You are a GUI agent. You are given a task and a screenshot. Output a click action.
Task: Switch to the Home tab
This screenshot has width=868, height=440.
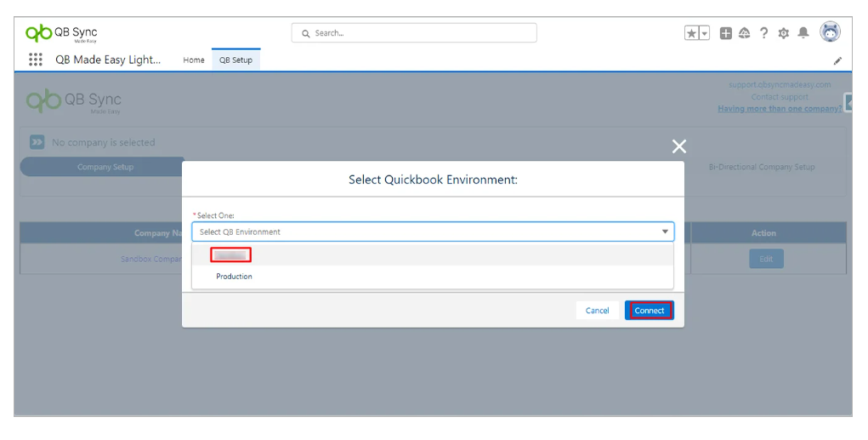pos(194,60)
